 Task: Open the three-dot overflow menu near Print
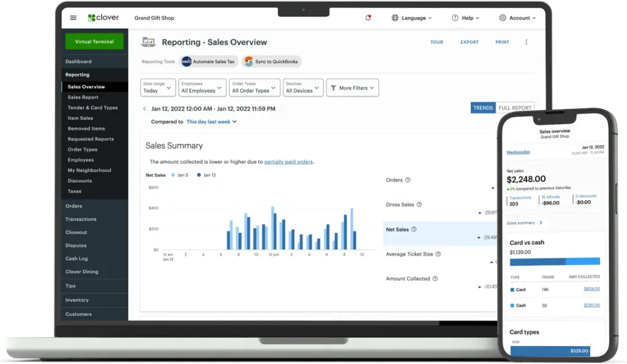(x=525, y=42)
